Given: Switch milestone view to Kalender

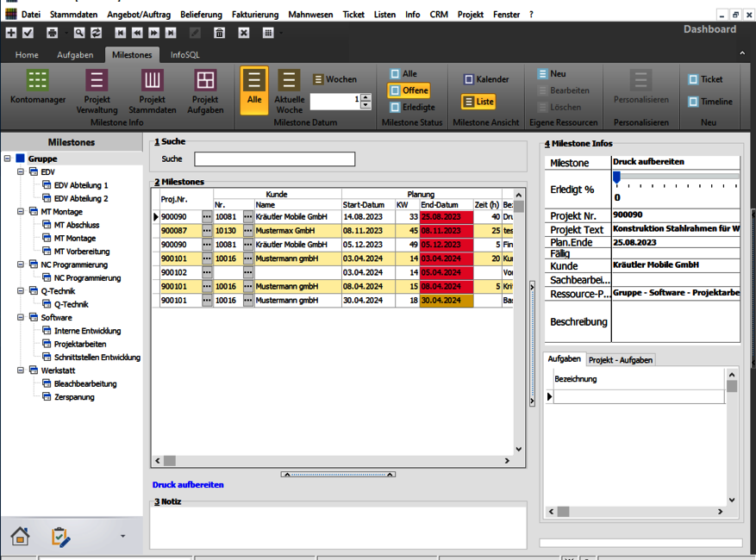Looking at the screenshot, I should click(468, 79).
